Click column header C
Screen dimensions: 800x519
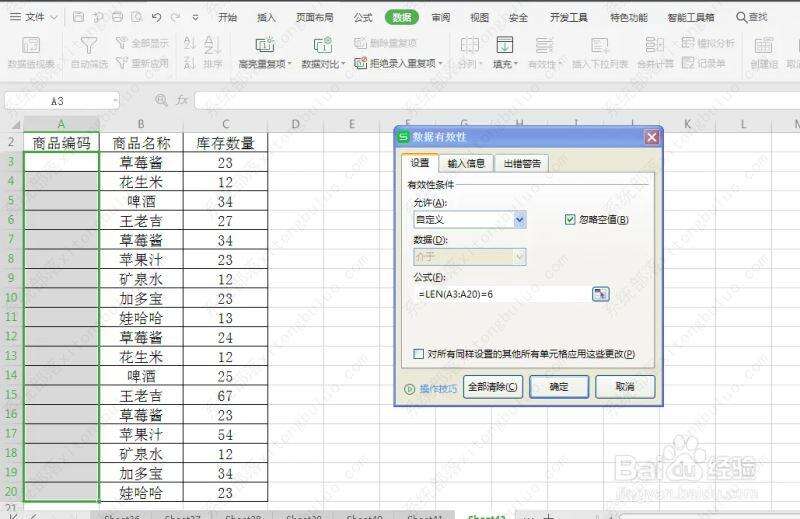click(226, 124)
